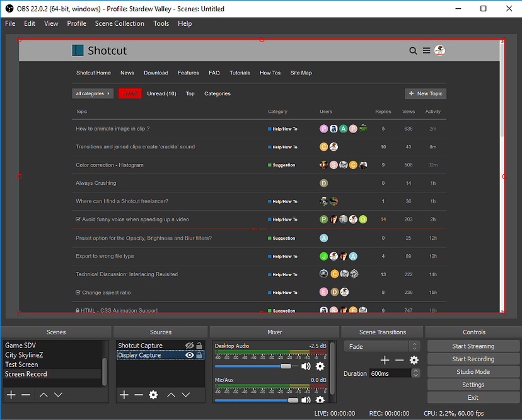Open topic 'Color correction - Histogram'
Viewport: 522px width, 420px height.
[110, 165]
